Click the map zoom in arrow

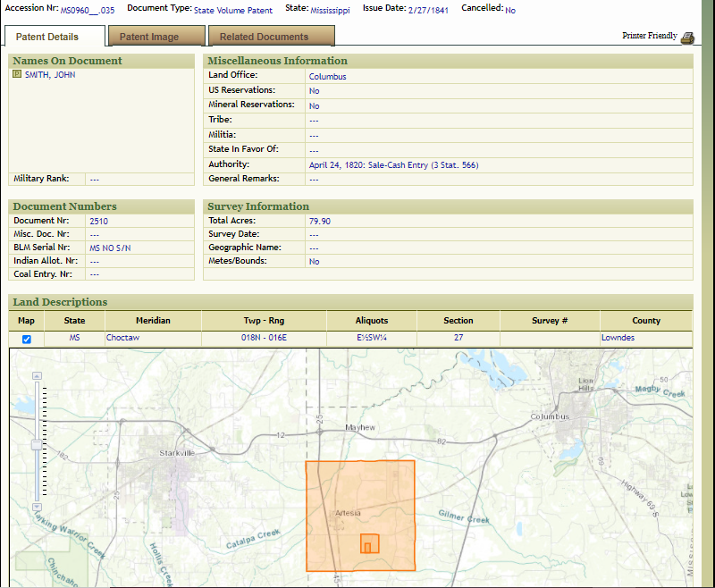coord(37,374)
